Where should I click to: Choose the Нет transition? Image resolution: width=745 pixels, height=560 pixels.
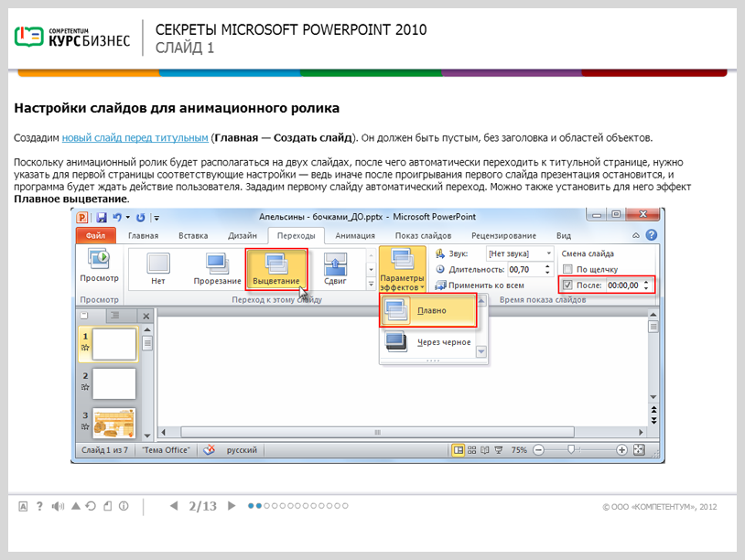pyautogui.click(x=158, y=269)
